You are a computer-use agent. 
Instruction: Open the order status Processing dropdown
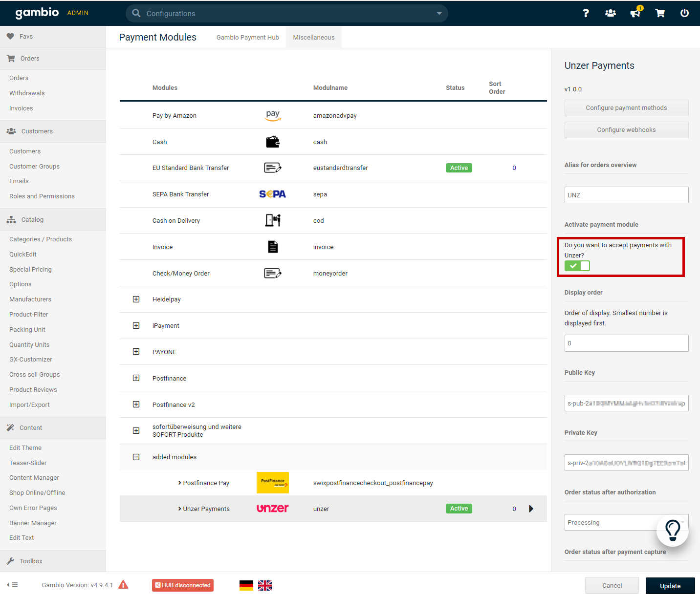tap(627, 522)
